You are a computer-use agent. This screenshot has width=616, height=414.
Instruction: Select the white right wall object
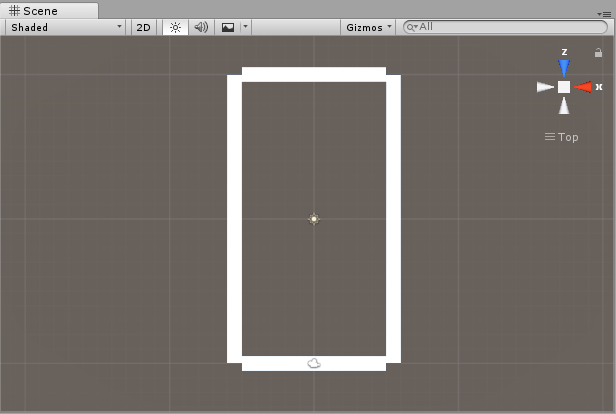[x=394, y=219]
